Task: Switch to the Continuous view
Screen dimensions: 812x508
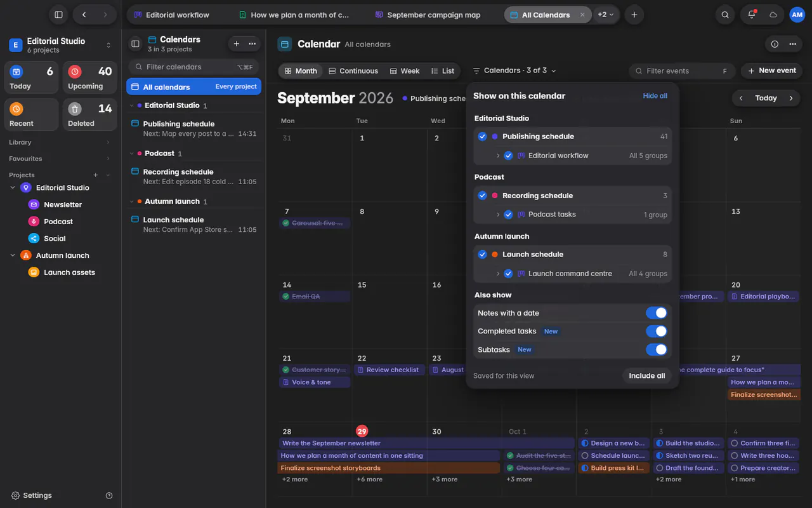Action: click(x=353, y=71)
